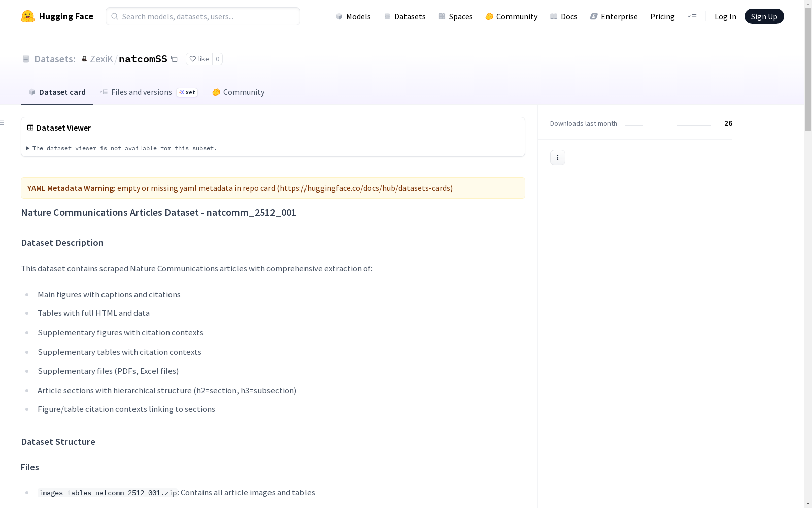Open the Spaces nav item
This screenshot has width=812, height=508.
click(x=455, y=16)
